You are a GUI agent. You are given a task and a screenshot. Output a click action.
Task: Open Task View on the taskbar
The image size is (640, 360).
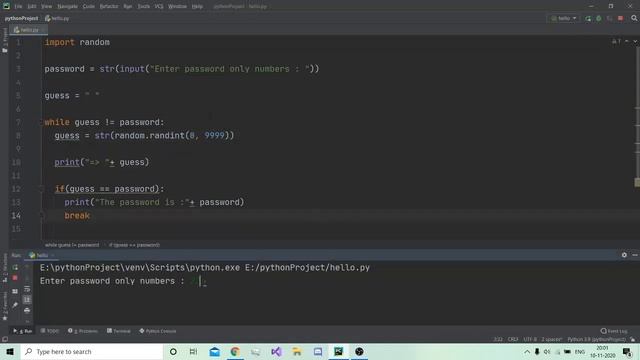(x=193, y=351)
